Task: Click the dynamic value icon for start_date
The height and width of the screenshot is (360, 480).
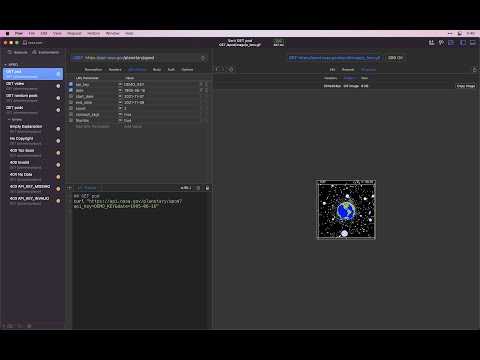Action: (x=120, y=96)
